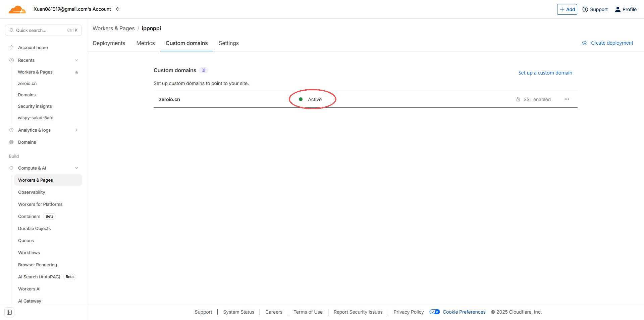Image resolution: width=644 pixels, height=320 pixels.
Task: Open Privacy Policy link
Action: pos(409,312)
